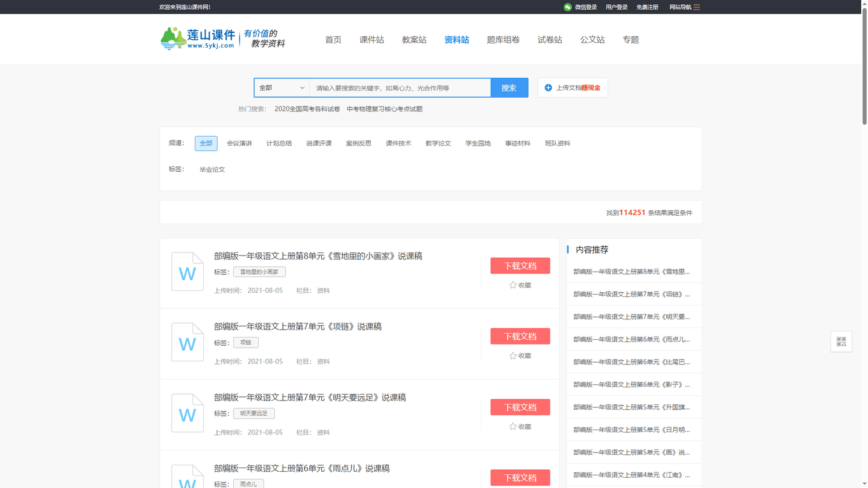Download the 雨点儿 说课稿 document

coord(520,478)
